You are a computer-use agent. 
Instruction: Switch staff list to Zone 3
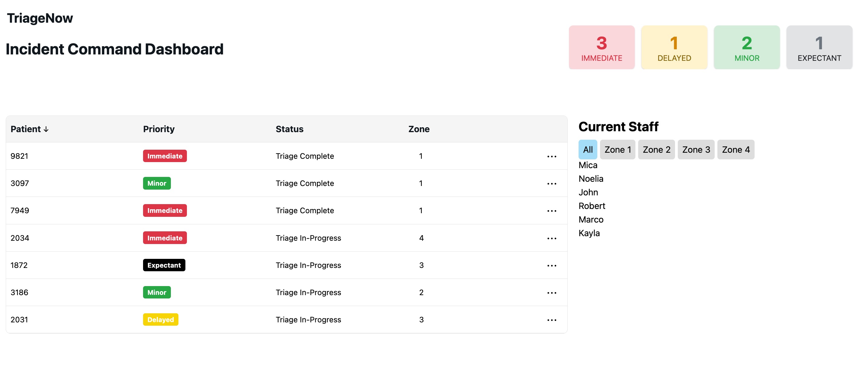click(696, 150)
